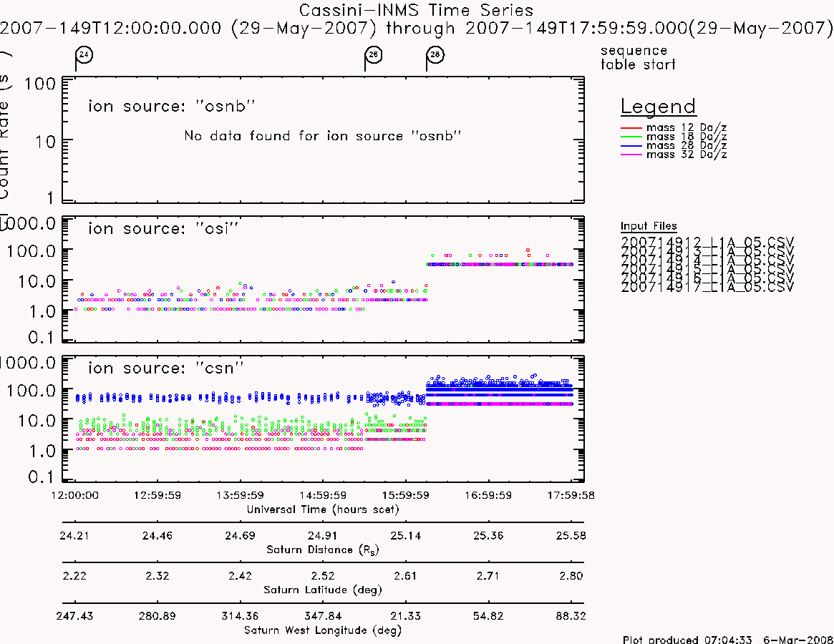
Task: Click the 10 y-axis label of the osnb panel
Action: pyautogui.click(x=45, y=142)
